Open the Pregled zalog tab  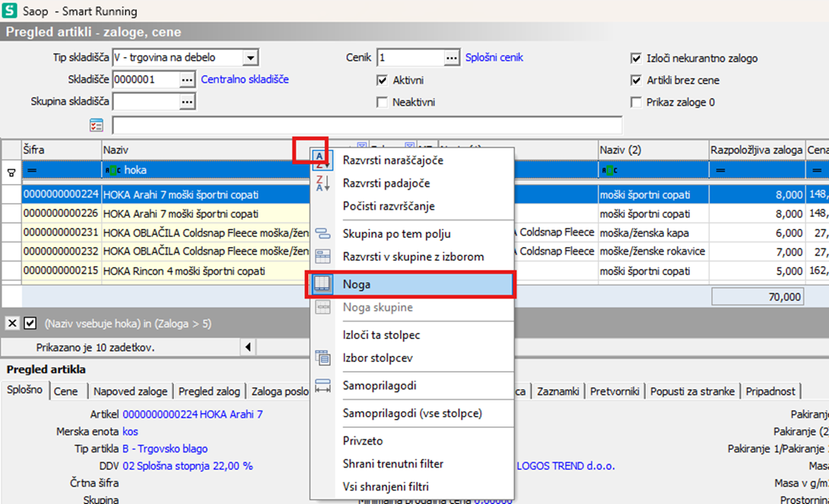click(x=209, y=391)
